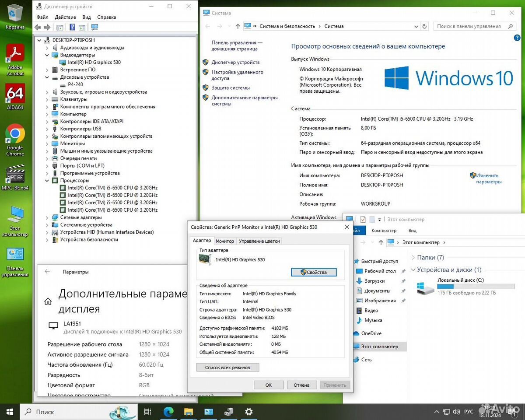Open AIDA64 desktop shortcut

15,97
